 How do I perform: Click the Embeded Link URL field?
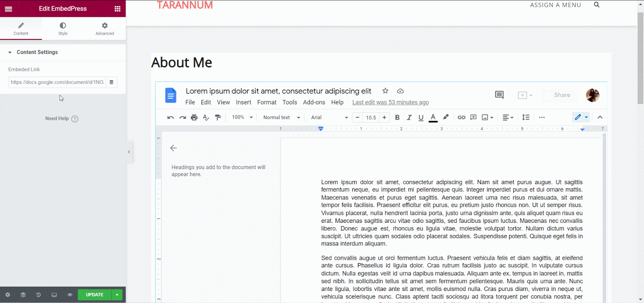click(57, 82)
